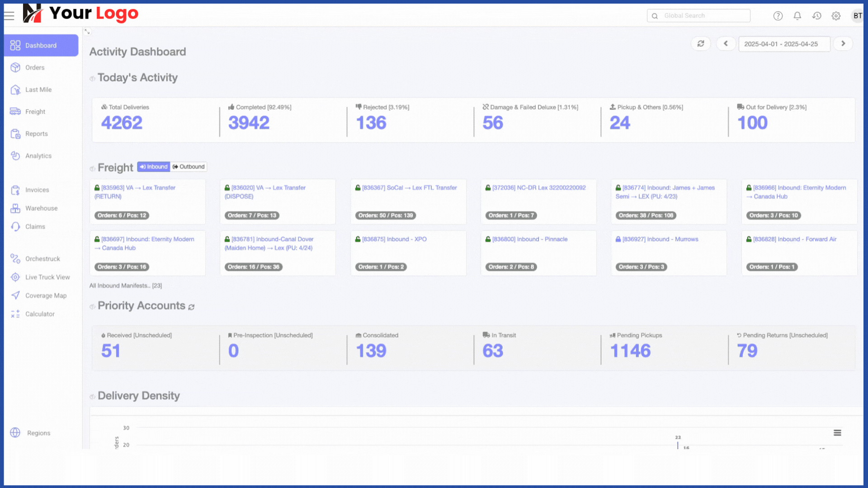Screen dimensions: 868x488
Task: Switch Freight view to Outbound
Action: [x=189, y=167]
